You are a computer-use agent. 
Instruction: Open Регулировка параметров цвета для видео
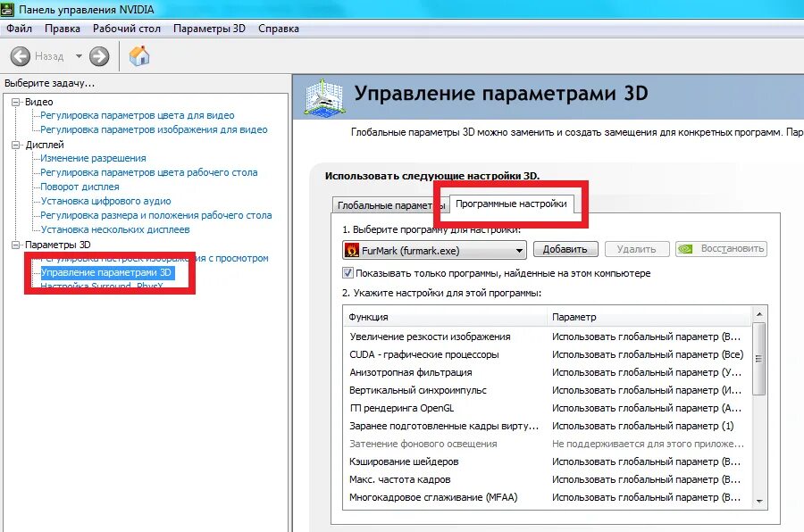[x=137, y=115]
